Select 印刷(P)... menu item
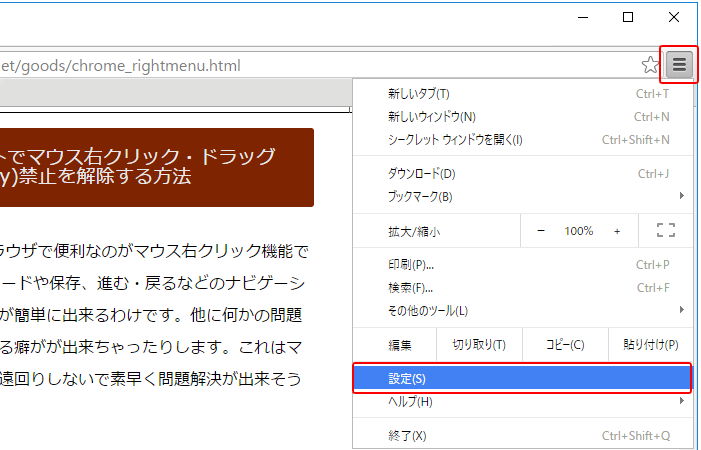This screenshot has height=450, width=701. 523,265
